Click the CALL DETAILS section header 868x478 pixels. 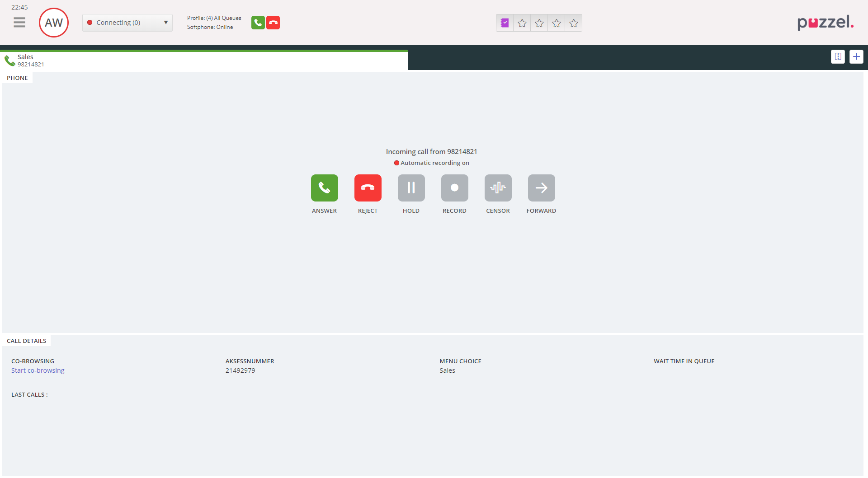(26, 341)
